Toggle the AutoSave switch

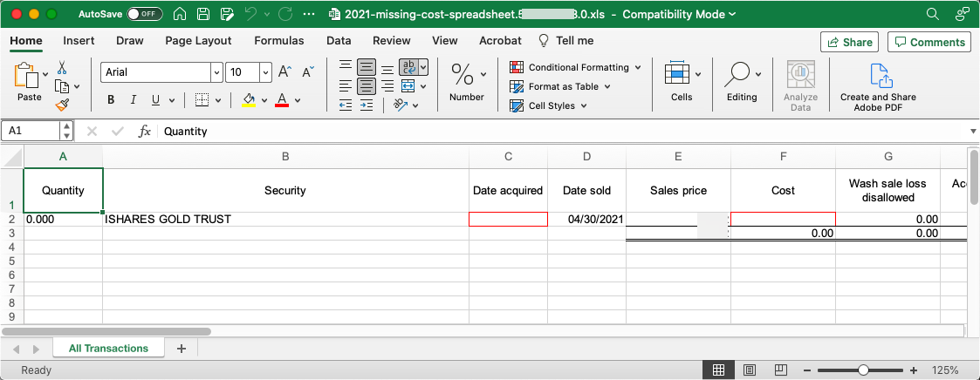tap(144, 14)
